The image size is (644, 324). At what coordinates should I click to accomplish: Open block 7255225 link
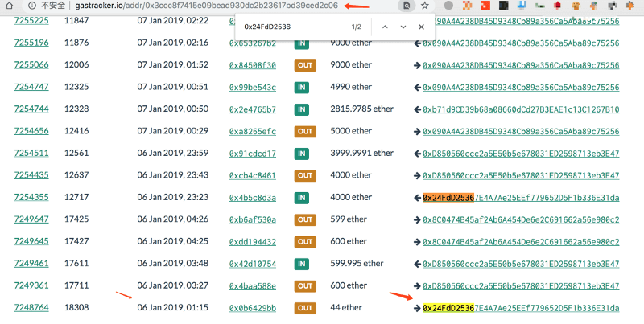tap(31, 21)
